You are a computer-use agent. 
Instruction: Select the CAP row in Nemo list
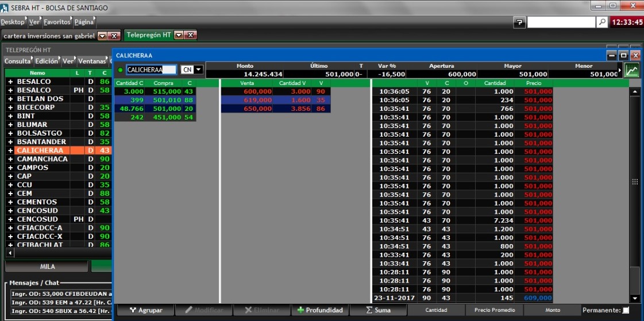[59, 176]
